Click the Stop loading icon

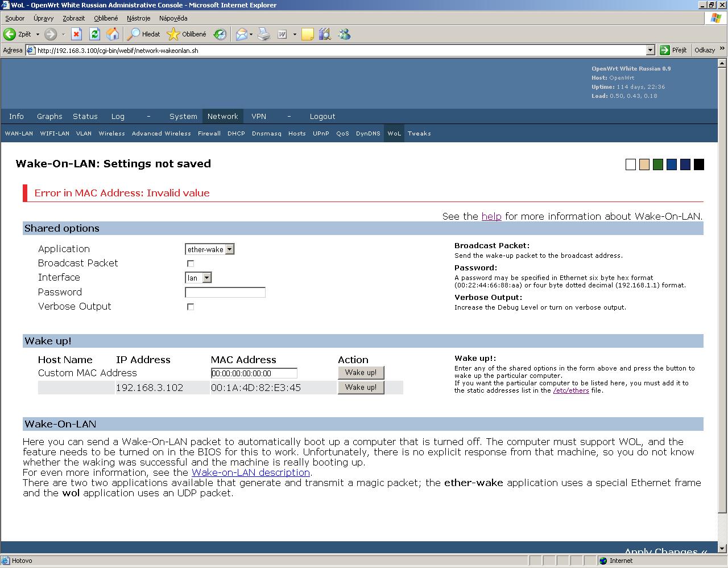76,34
